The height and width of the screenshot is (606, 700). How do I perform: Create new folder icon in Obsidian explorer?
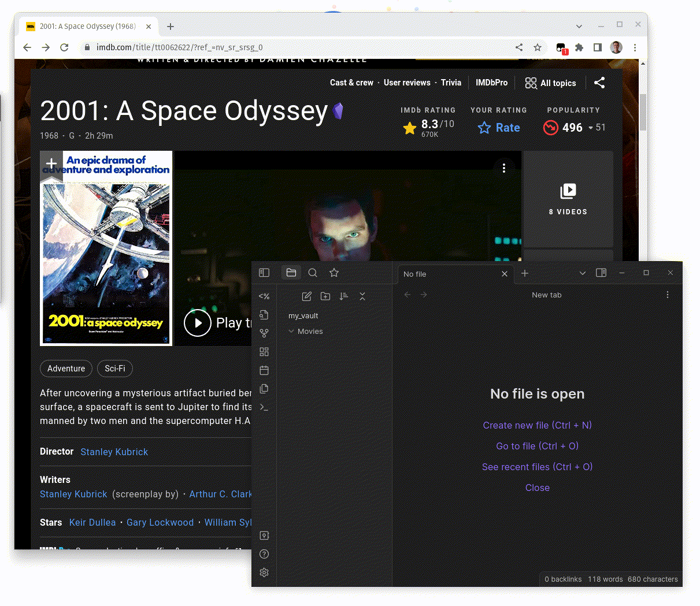pos(325,296)
